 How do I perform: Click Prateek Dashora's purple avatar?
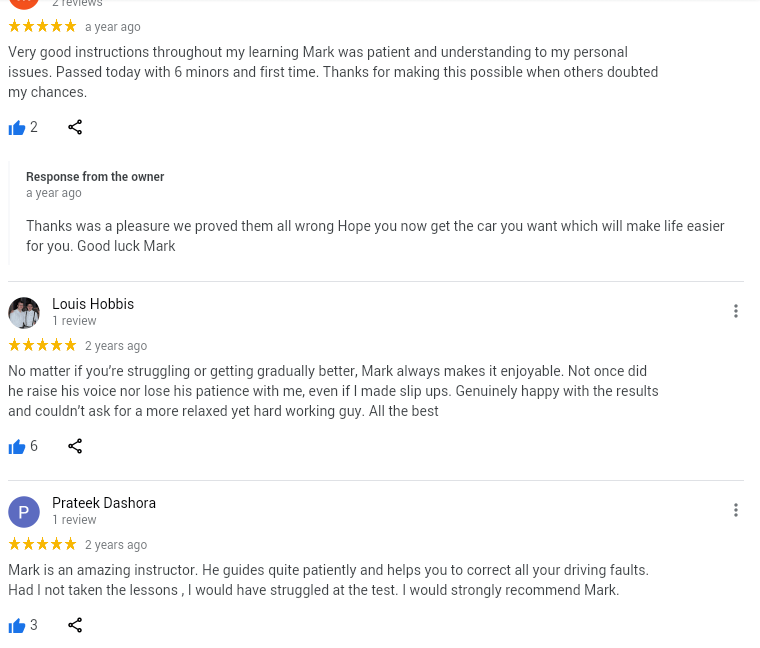24,511
